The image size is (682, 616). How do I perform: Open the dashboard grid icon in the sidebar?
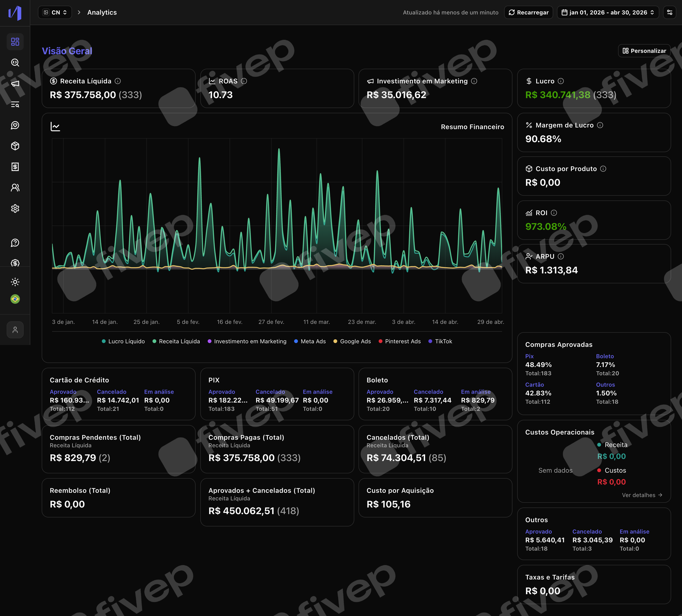tap(15, 42)
